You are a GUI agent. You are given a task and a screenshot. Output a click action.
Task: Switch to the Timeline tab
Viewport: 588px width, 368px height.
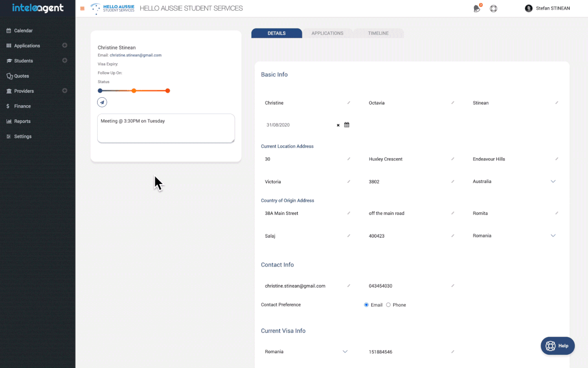point(378,33)
